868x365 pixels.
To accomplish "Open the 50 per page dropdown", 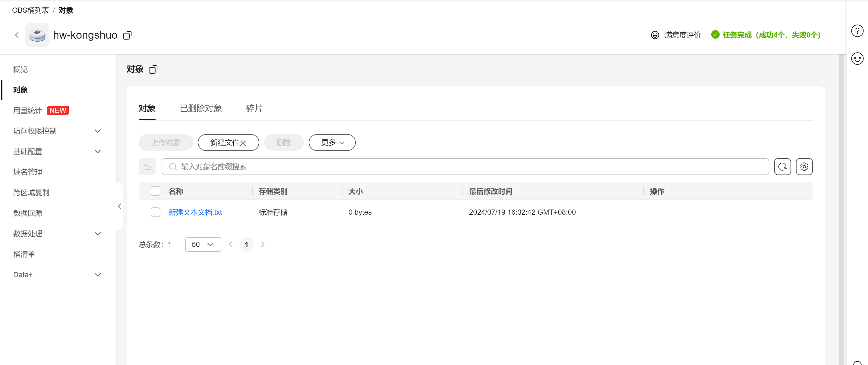I will point(203,245).
